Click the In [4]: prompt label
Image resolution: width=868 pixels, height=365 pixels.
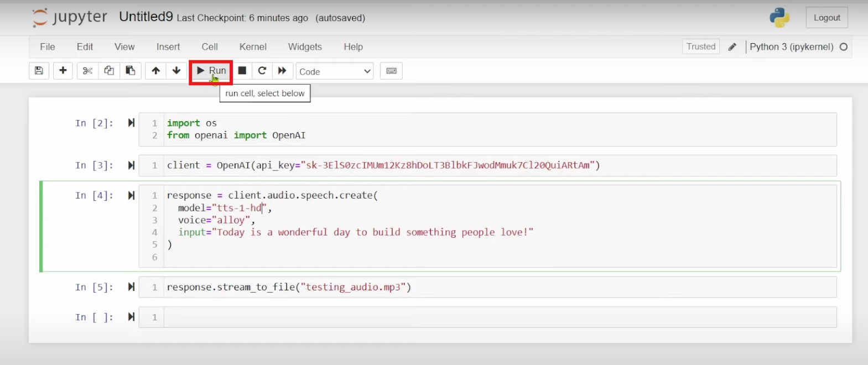94,195
